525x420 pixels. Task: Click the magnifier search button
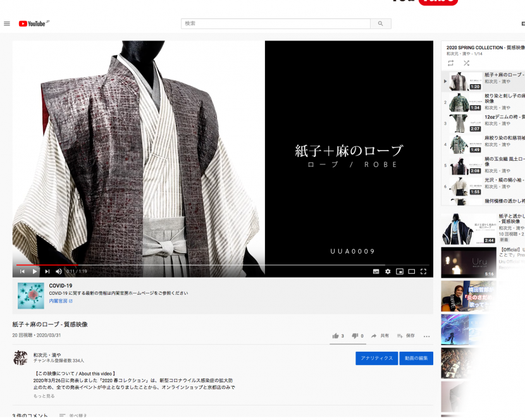pos(380,24)
